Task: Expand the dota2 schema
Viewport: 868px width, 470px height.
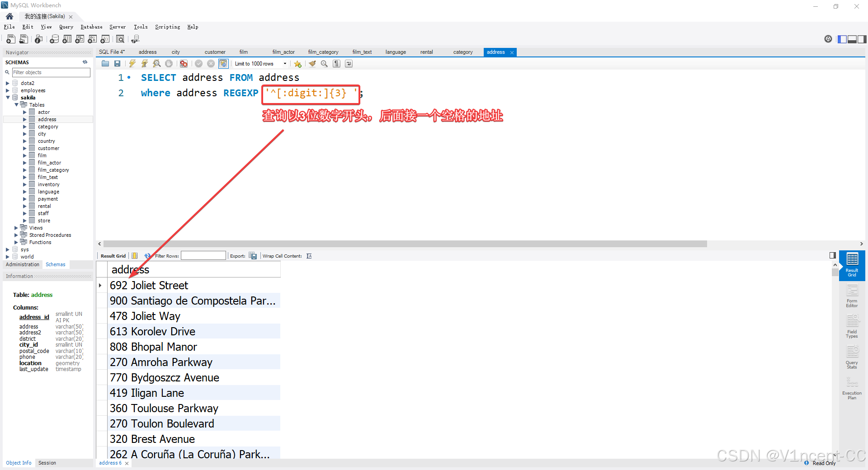Action: [8, 83]
